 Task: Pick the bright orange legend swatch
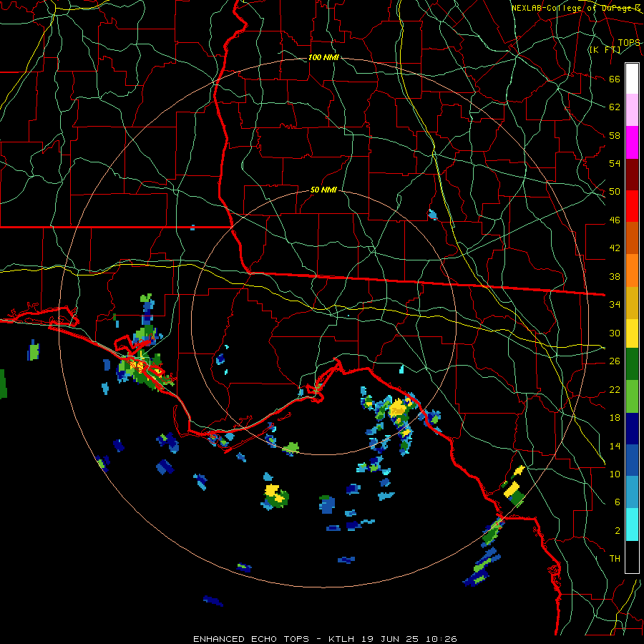(x=632, y=270)
